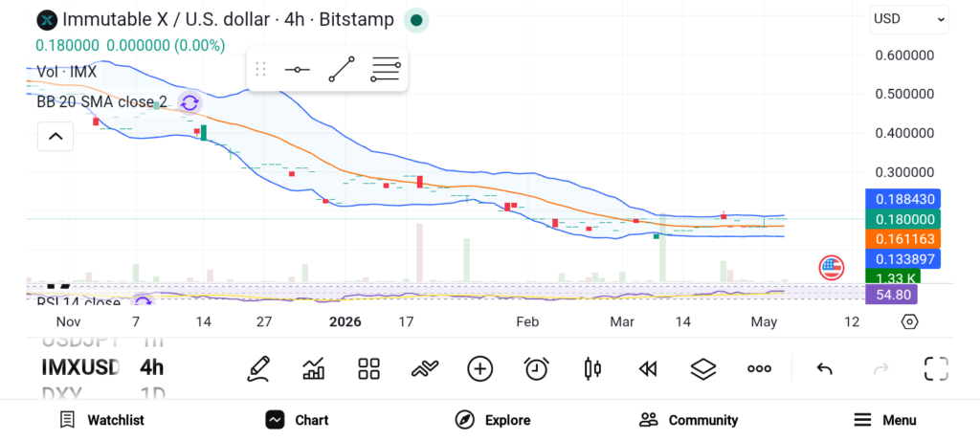The image size is (980, 441).
Task: Open the layout grid icon
Action: point(368,368)
